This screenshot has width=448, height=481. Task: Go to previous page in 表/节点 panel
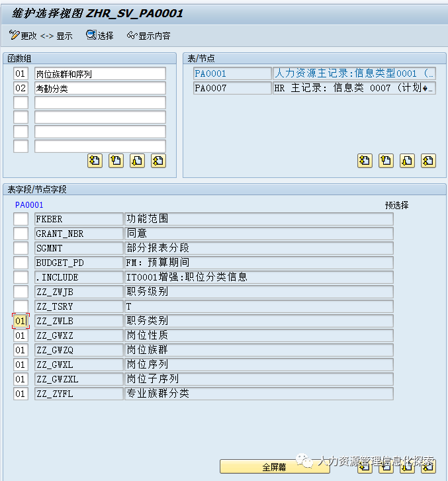pyautogui.click(x=386, y=161)
